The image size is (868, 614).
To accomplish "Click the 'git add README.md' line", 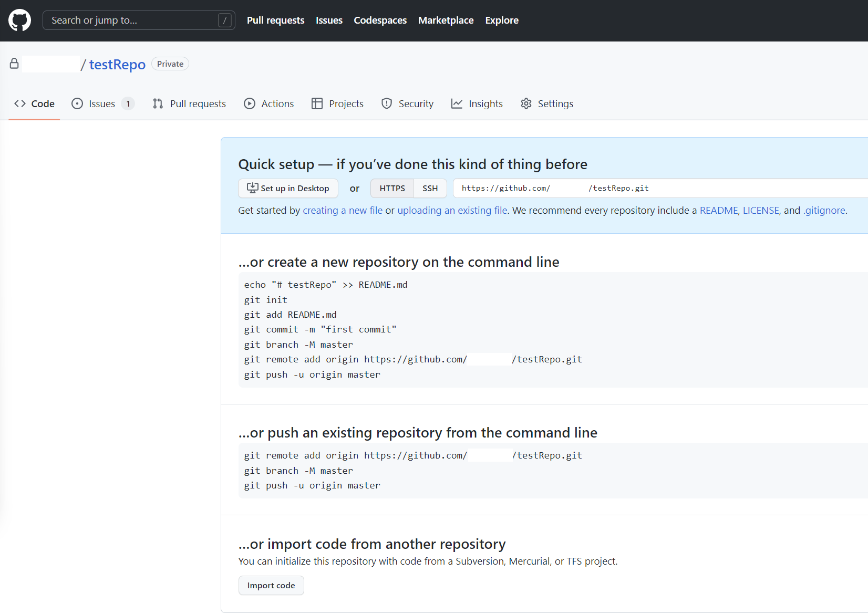I will pyautogui.click(x=290, y=315).
